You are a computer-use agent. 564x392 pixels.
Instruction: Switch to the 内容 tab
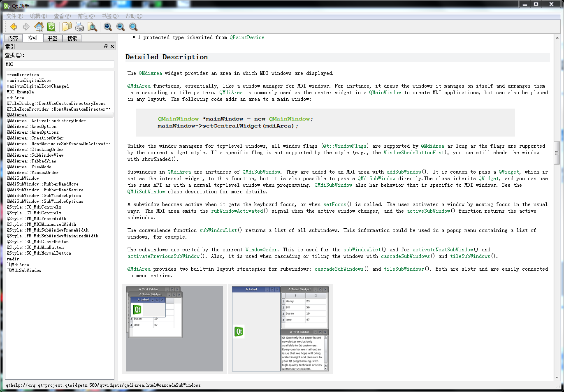coord(13,38)
